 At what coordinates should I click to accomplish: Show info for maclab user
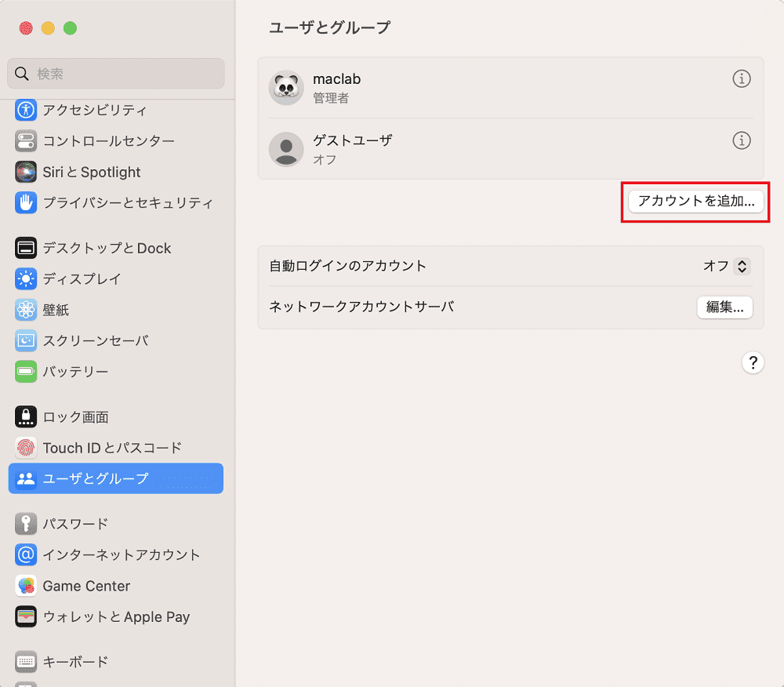click(742, 78)
